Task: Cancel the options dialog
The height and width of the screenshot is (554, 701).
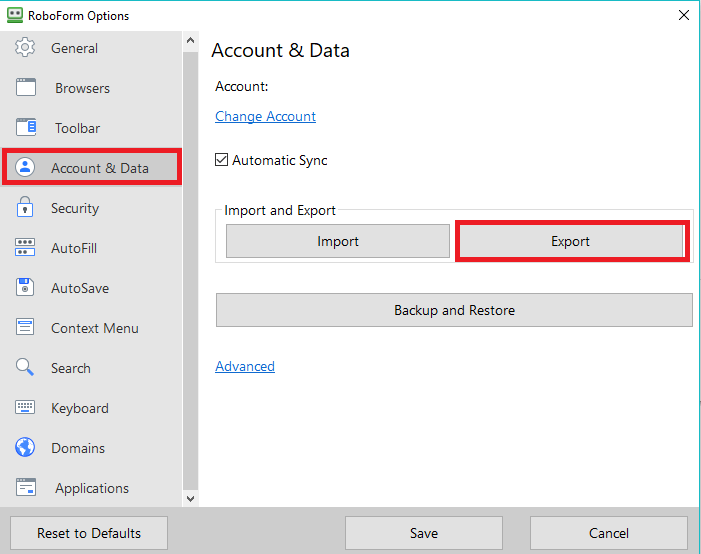Action: point(609,533)
